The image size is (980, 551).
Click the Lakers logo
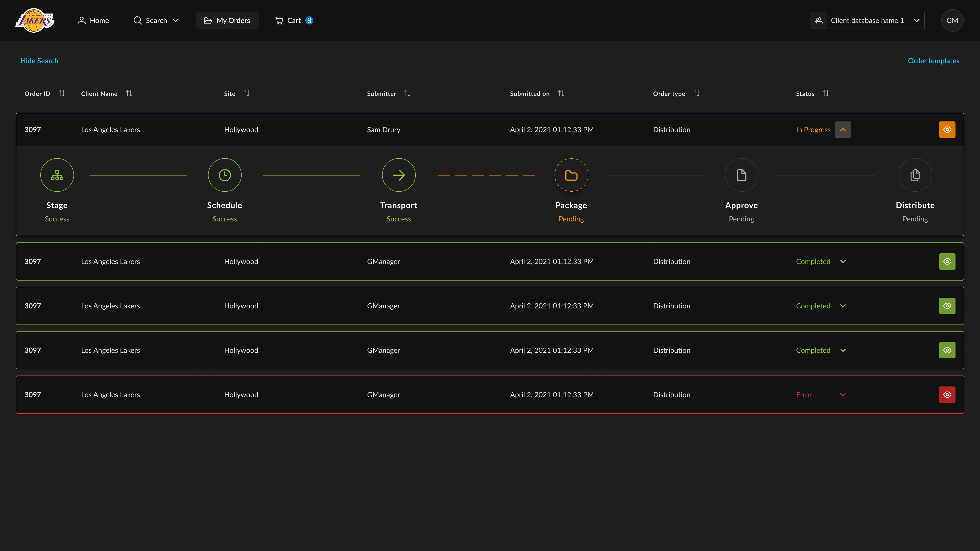click(x=35, y=20)
